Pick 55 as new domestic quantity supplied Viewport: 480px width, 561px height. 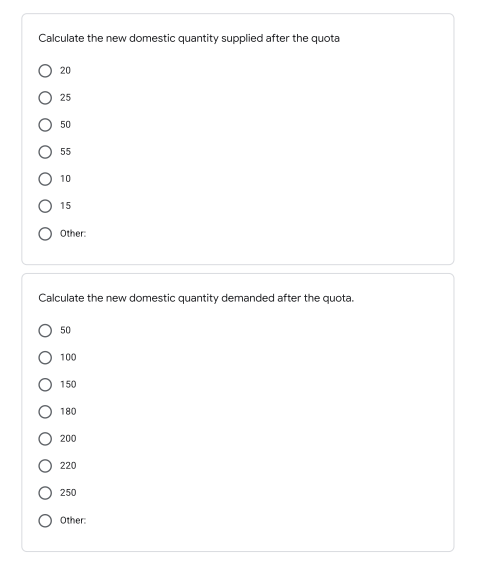tap(45, 152)
